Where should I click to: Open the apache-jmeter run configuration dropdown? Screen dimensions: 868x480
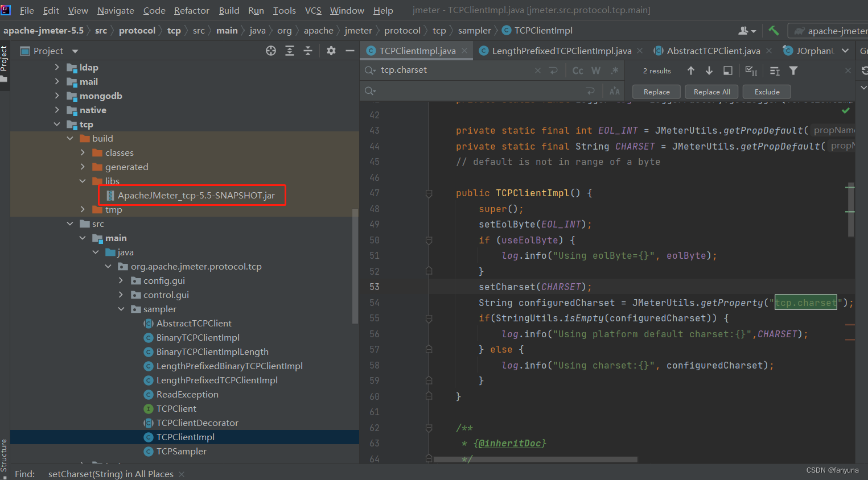(x=829, y=31)
